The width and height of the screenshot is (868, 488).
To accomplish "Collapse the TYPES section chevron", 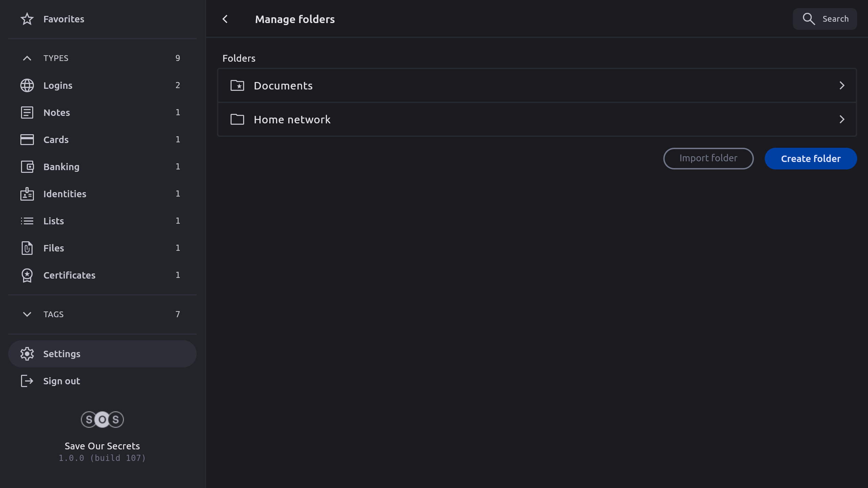I will coord(27,58).
